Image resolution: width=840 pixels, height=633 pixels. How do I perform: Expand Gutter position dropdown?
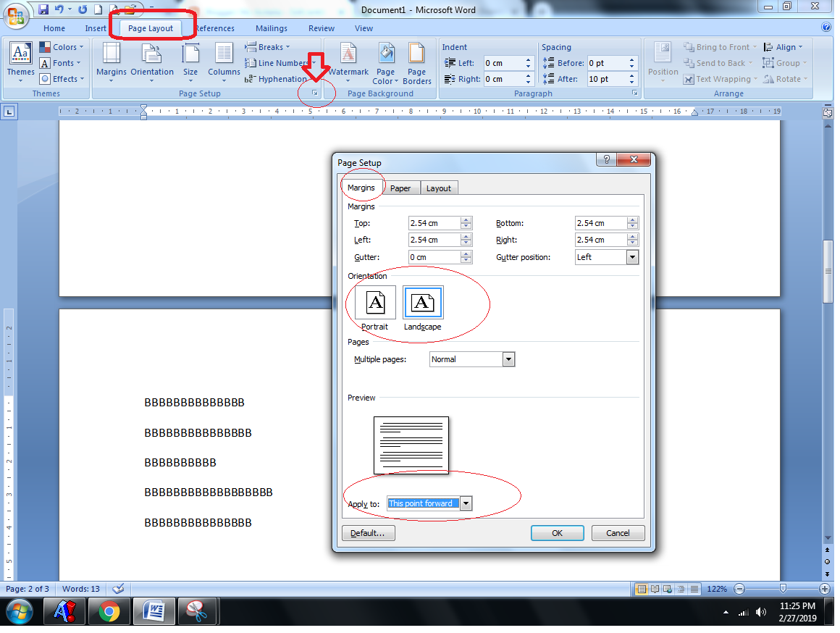(x=633, y=257)
